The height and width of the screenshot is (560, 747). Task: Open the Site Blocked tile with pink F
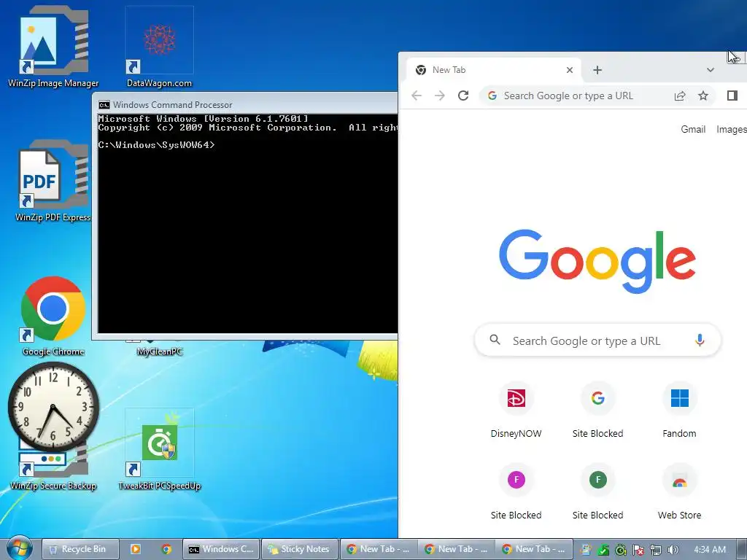516,492
